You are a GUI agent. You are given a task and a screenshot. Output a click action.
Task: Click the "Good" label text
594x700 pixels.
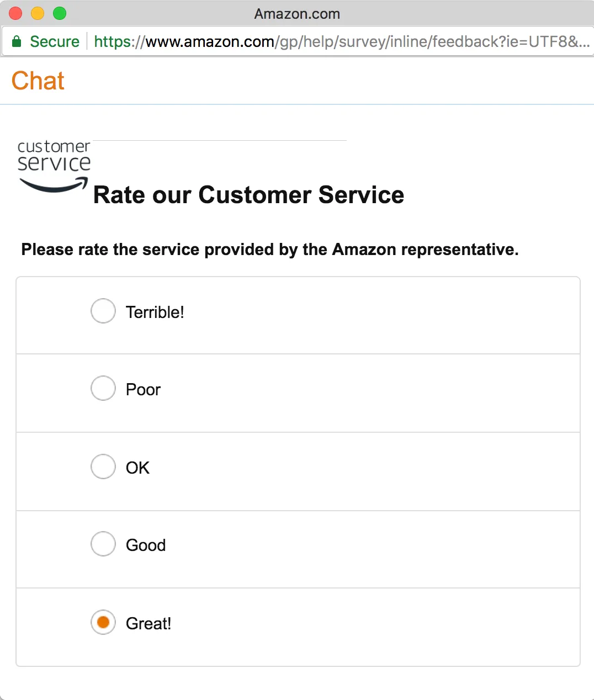coord(146,545)
